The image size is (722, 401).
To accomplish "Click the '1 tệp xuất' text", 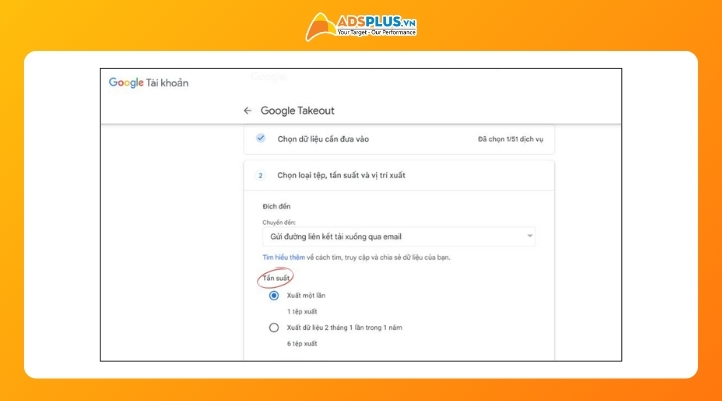I will tap(302, 312).
